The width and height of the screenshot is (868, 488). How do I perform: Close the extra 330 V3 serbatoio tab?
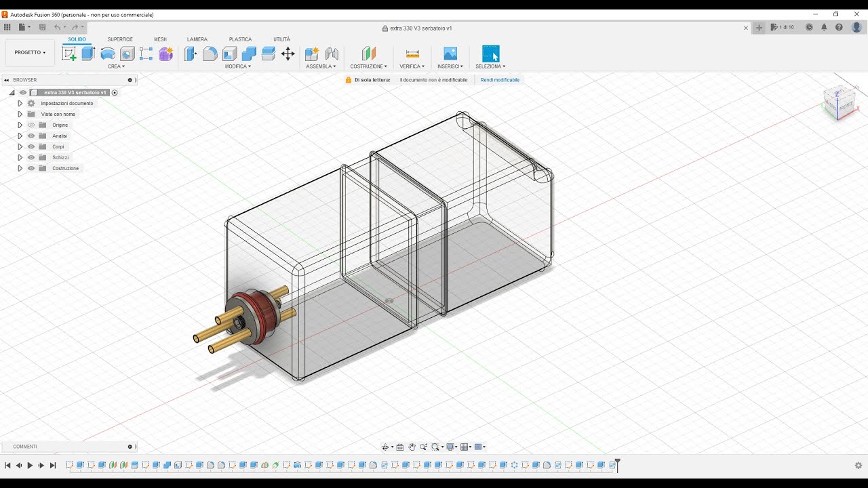click(746, 28)
